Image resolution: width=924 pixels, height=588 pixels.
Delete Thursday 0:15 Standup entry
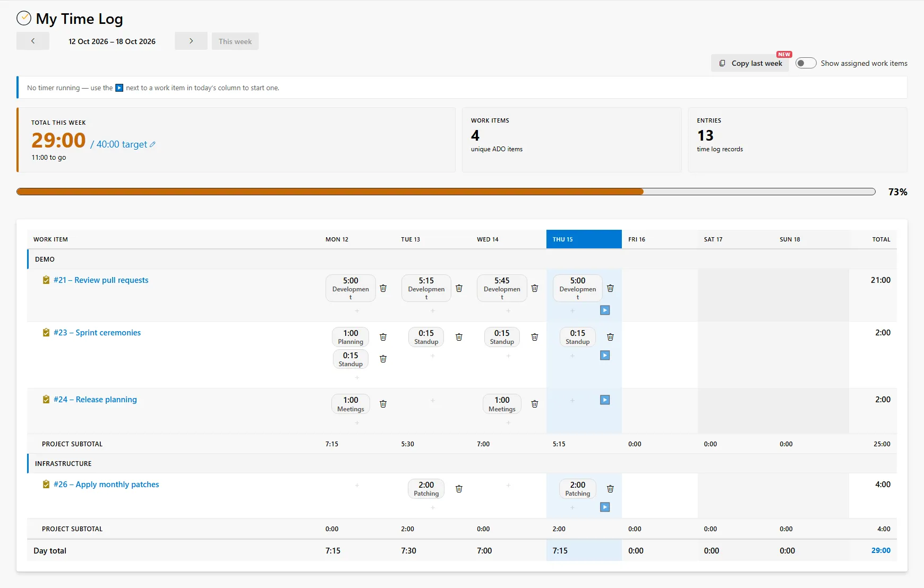610,337
